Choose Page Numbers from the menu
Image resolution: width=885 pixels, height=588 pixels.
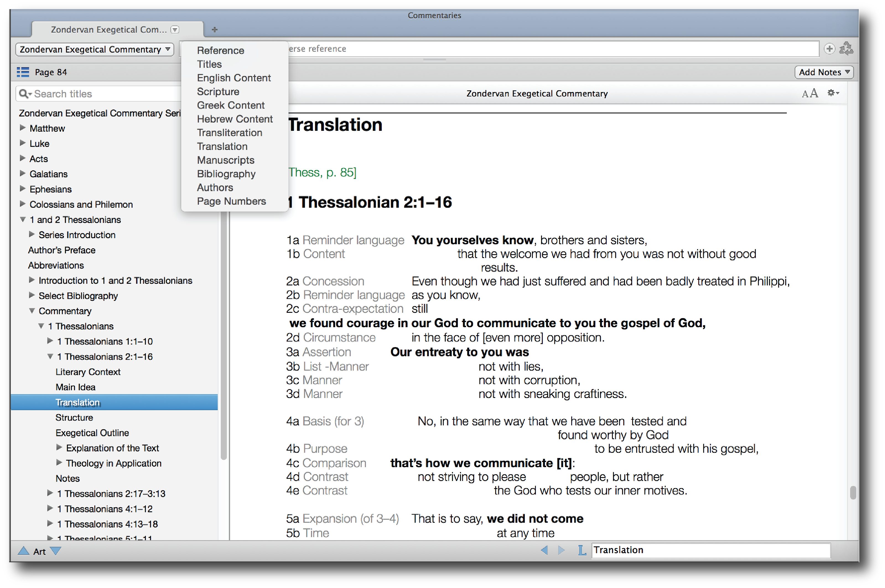[x=231, y=201]
